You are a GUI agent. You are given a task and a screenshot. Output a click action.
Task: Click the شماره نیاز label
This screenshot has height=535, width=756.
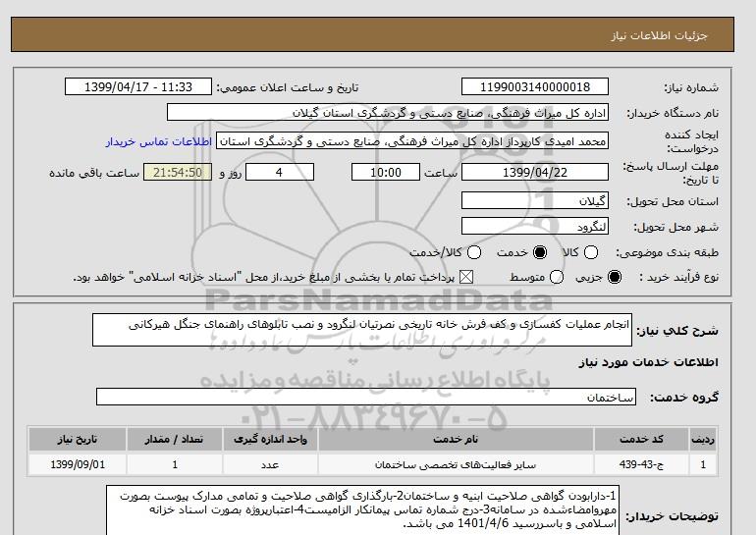click(x=691, y=87)
